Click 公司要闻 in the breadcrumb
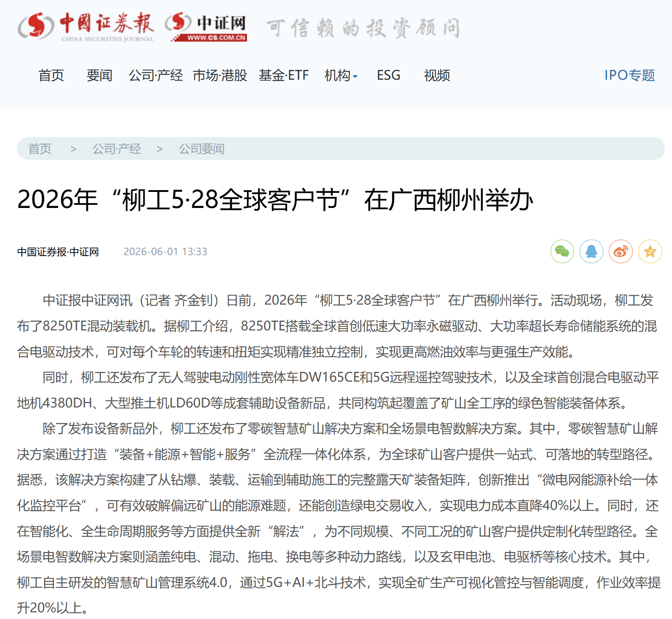The width and height of the screenshot is (672, 619). (202, 149)
